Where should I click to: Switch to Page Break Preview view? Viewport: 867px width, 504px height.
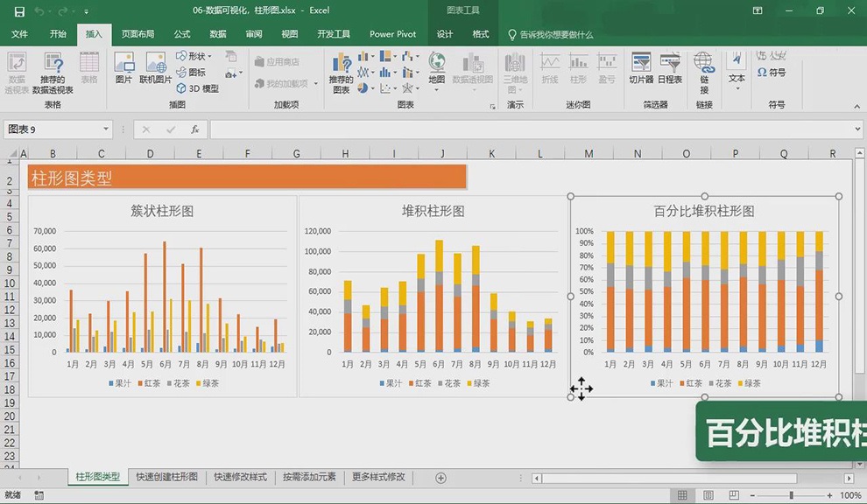point(734,495)
